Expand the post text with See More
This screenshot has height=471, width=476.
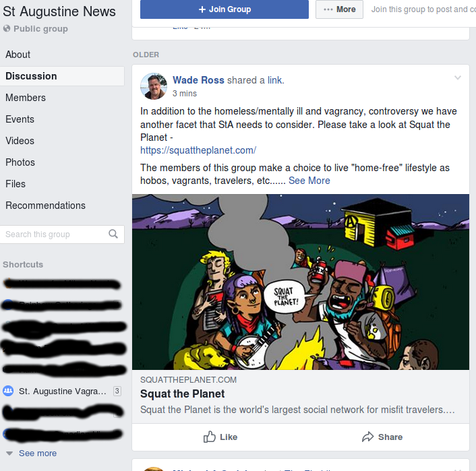point(309,181)
